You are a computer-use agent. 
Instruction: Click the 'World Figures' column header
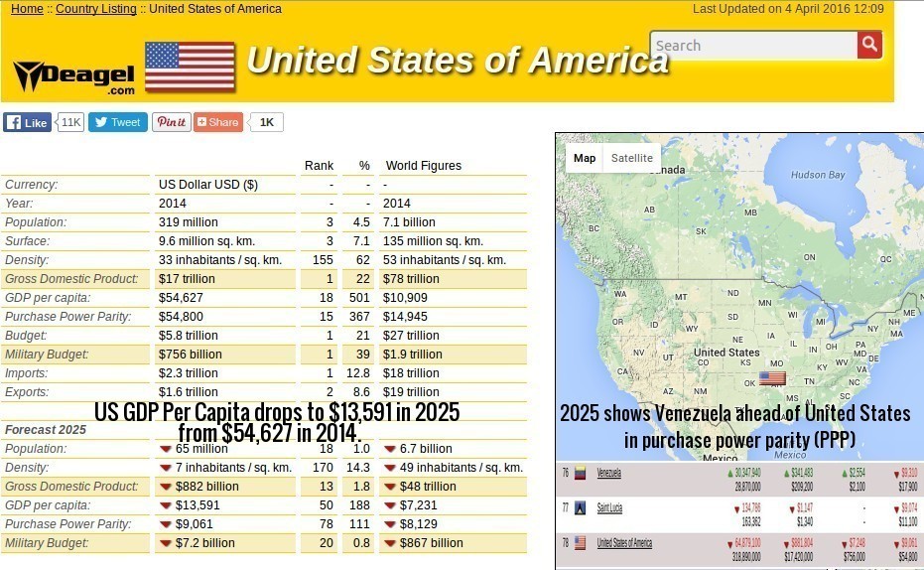pos(423,166)
